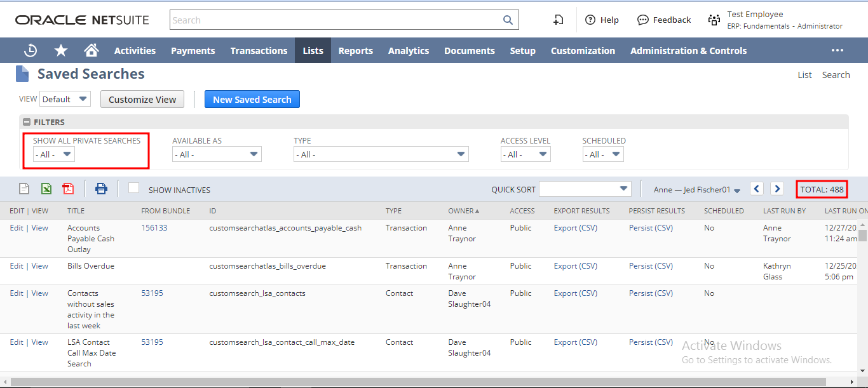Open the Quick Sort dropdown
The image size is (868, 388).
(585, 189)
